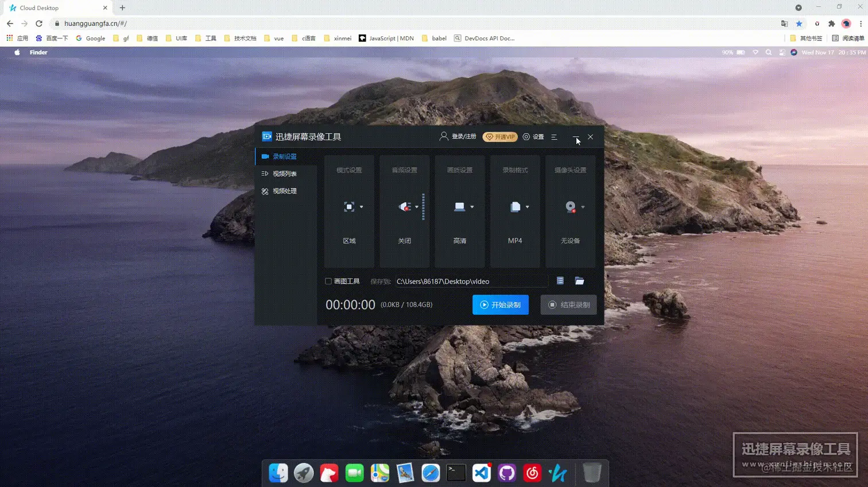868x487 pixels.
Task: Start recording with 开始录制
Action: pyautogui.click(x=501, y=305)
